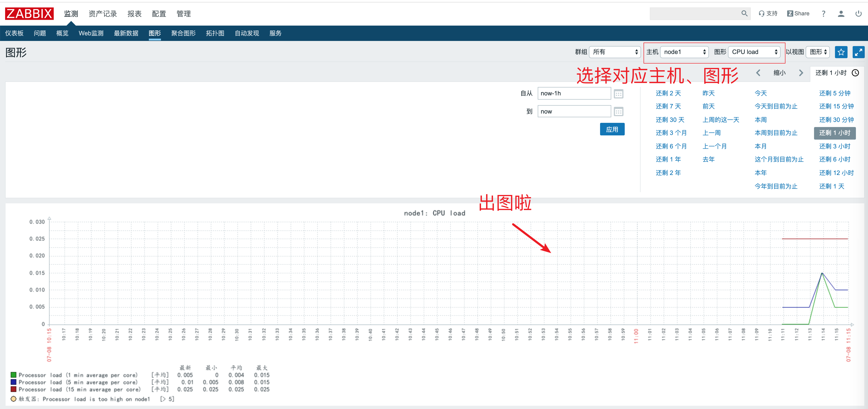868x409 pixels.
Task: Click the green Processor load legend swatch
Action: pyautogui.click(x=13, y=375)
